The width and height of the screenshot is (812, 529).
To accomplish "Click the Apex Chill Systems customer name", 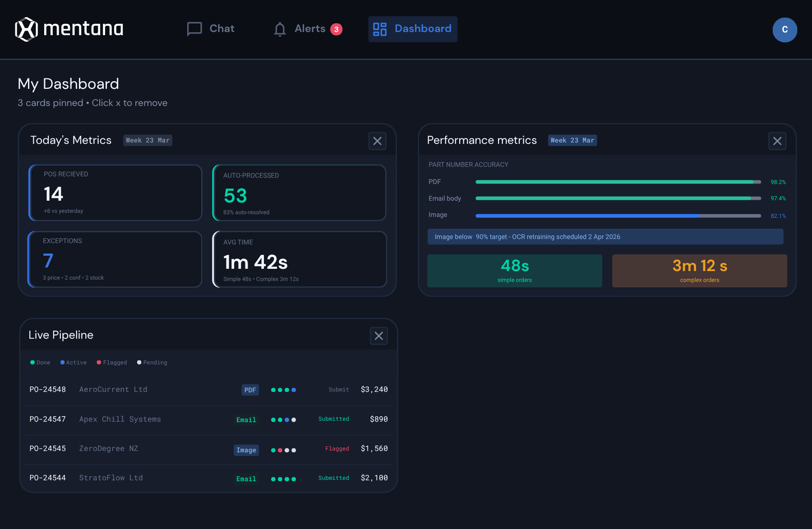I will 120,419.
